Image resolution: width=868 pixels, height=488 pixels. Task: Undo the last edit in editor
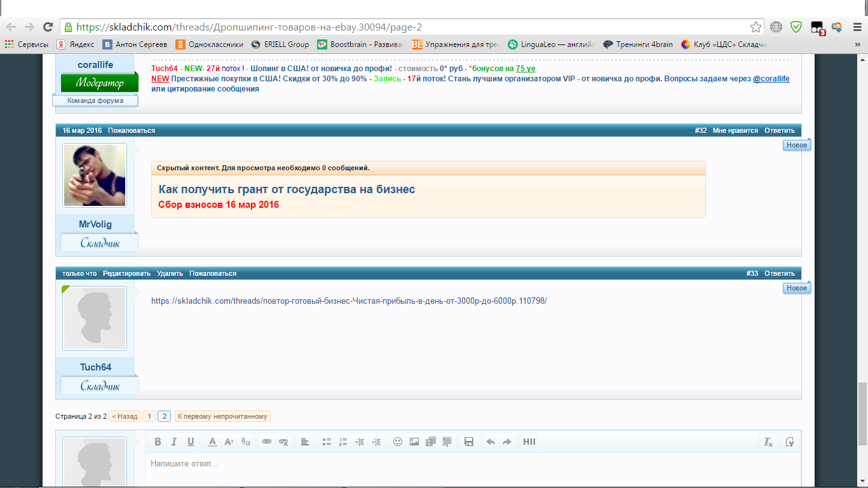pos(490,442)
